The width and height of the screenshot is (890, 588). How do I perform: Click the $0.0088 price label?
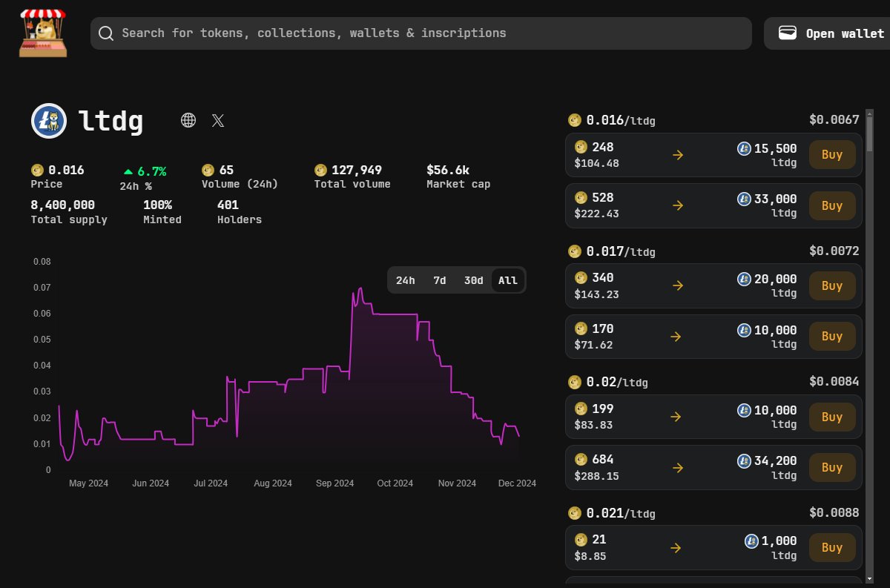(x=834, y=513)
